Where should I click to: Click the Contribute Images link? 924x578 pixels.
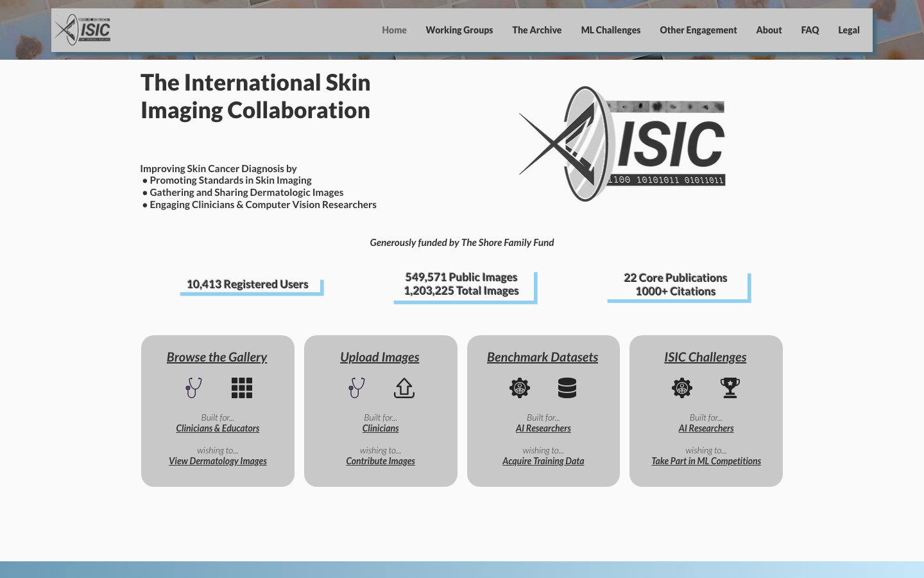point(381,461)
